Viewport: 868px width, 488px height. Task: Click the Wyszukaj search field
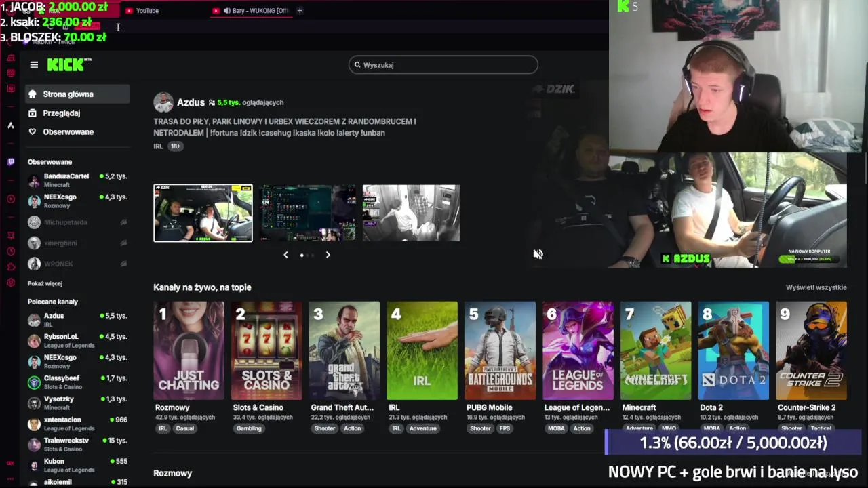pyautogui.click(x=443, y=65)
